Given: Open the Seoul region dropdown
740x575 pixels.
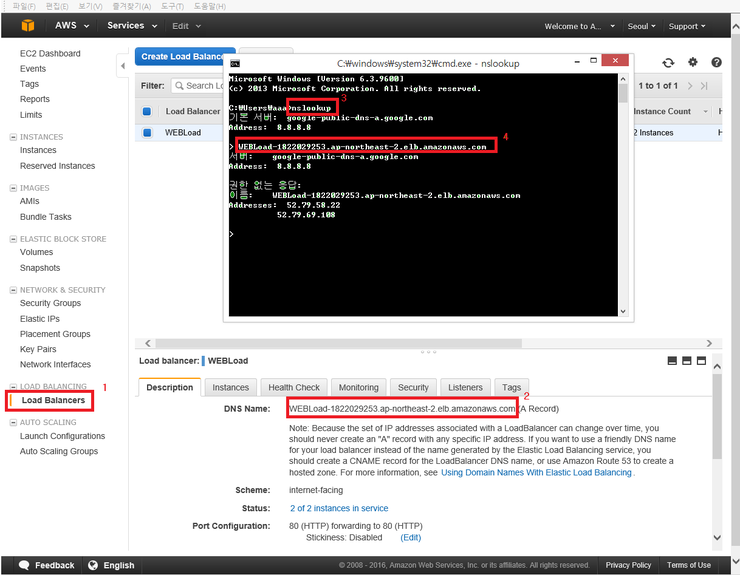Looking at the screenshot, I should [x=640, y=26].
